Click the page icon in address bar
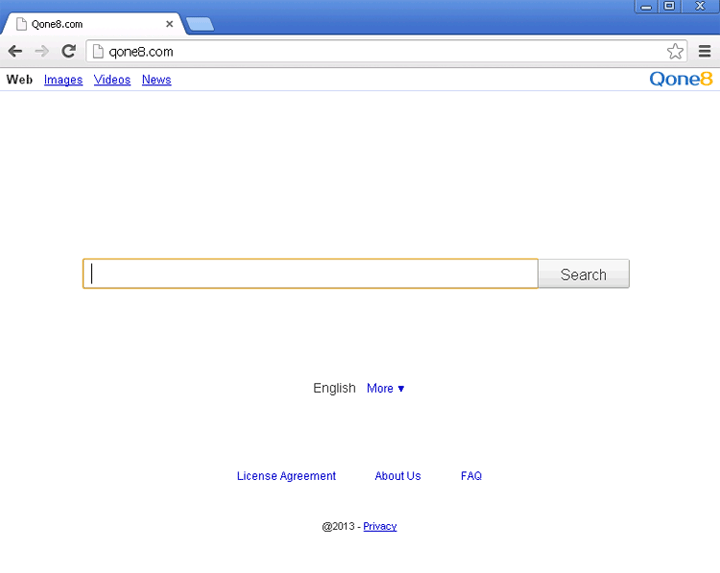 click(x=98, y=51)
